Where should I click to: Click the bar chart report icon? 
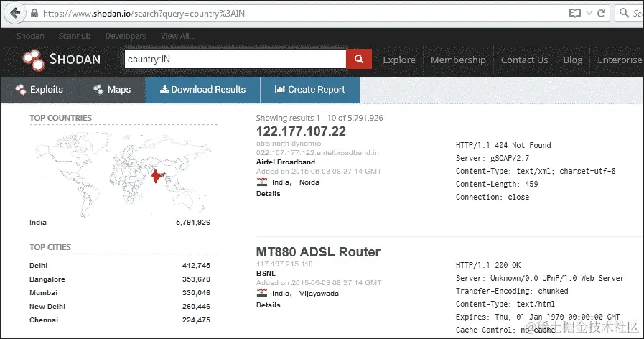point(280,89)
